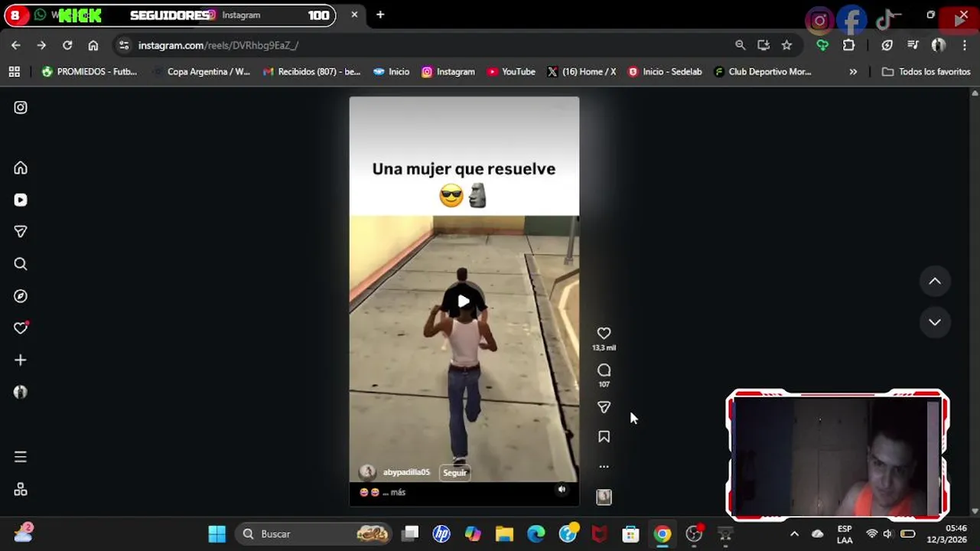Viewport: 980px width, 551px height.
Task: Open site information icon in address bar
Action: [124, 45]
